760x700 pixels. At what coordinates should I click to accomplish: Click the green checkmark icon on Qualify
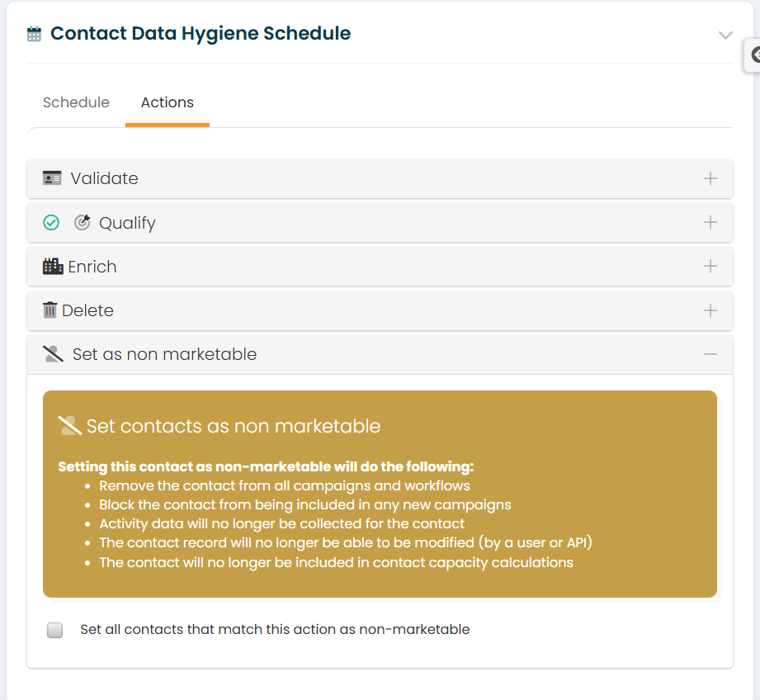click(x=51, y=223)
